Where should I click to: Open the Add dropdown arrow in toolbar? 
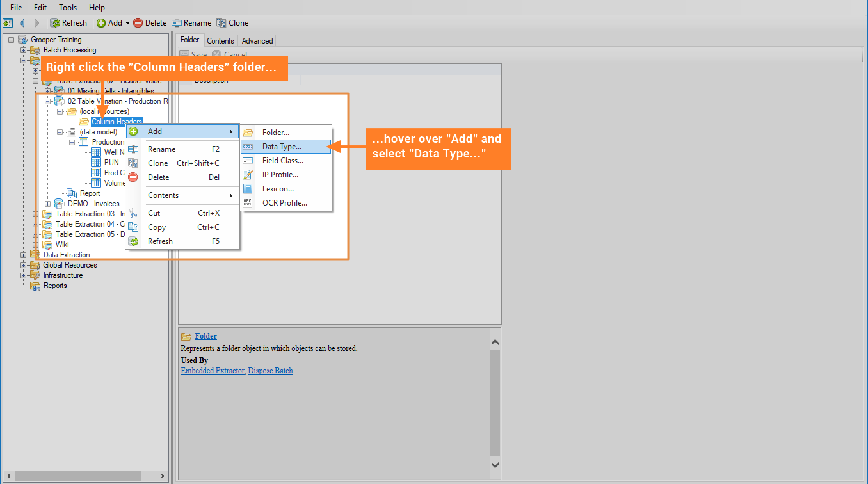127,23
